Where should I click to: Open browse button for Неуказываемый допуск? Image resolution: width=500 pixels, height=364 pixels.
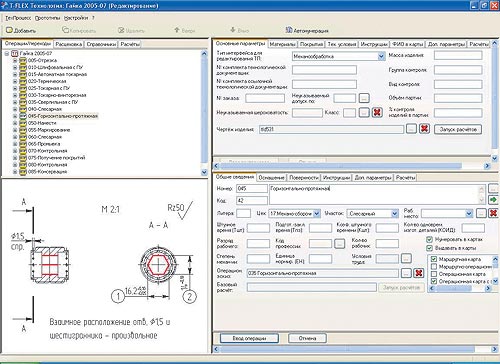point(364,98)
